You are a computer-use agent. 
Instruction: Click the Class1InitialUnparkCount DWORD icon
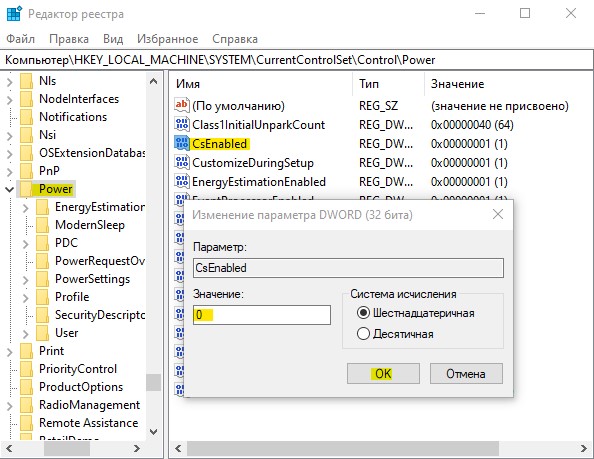[x=181, y=124]
